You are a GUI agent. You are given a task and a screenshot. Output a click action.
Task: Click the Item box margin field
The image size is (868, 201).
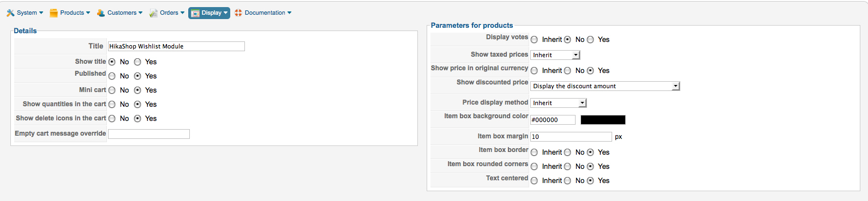571,137
